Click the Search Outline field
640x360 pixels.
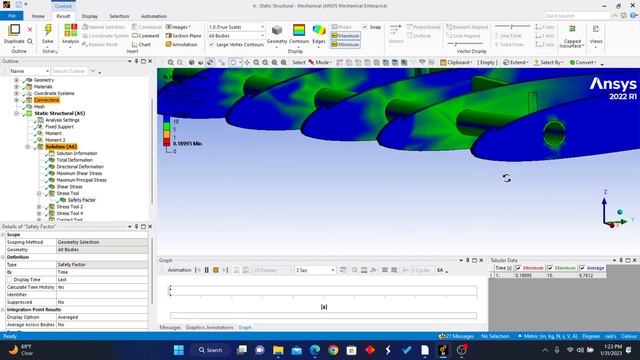pos(69,71)
